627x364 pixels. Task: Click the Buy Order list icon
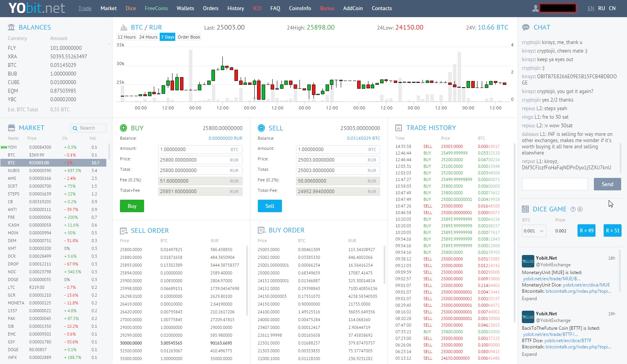tap(261, 230)
